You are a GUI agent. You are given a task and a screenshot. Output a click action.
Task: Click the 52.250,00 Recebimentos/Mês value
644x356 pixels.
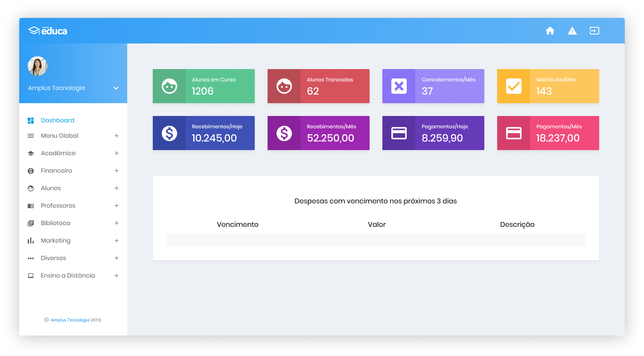[x=330, y=138]
